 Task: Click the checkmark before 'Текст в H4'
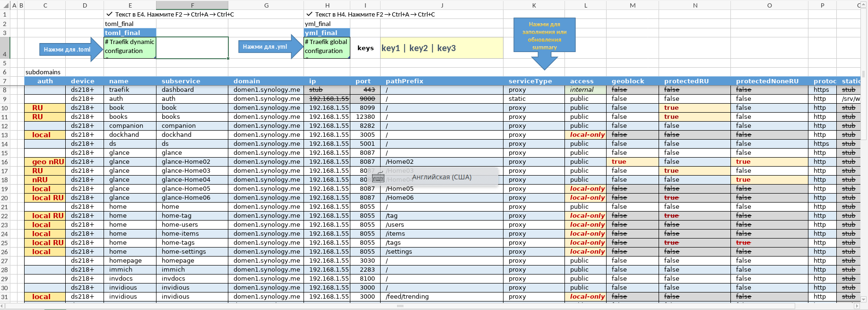pyautogui.click(x=310, y=14)
